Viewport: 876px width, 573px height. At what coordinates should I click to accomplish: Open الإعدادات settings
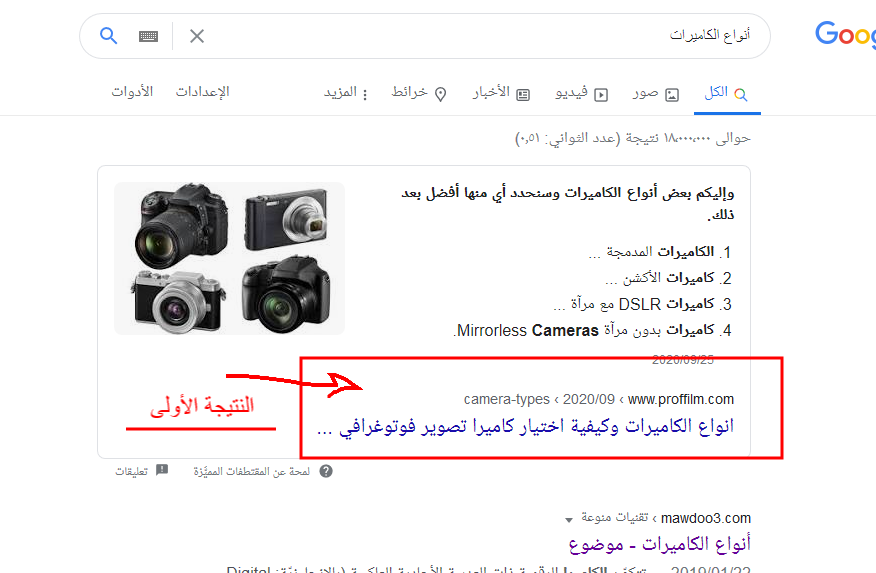pyautogui.click(x=202, y=92)
